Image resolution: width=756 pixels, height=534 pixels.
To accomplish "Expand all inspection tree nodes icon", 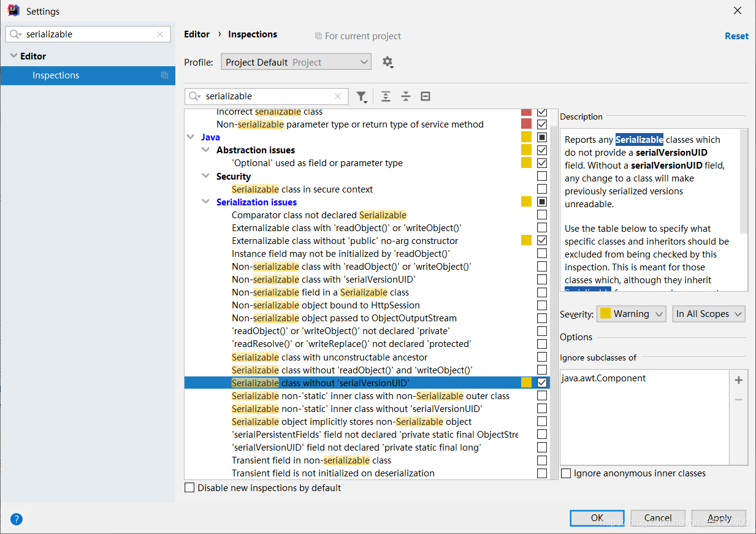I will click(385, 96).
